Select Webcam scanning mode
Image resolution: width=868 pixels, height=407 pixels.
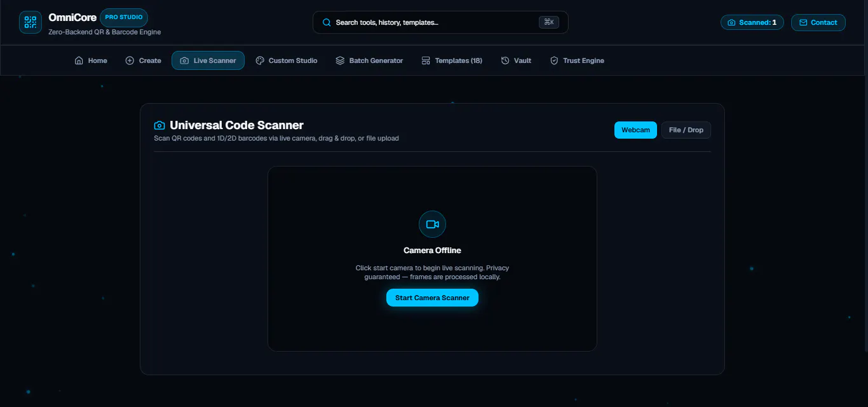click(x=635, y=130)
